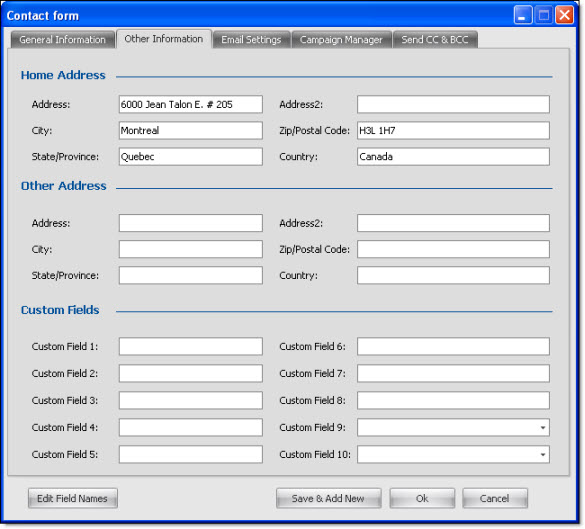The height and width of the screenshot is (529, 585).
Task: Close the Contact form window
Action: point(564,15)
